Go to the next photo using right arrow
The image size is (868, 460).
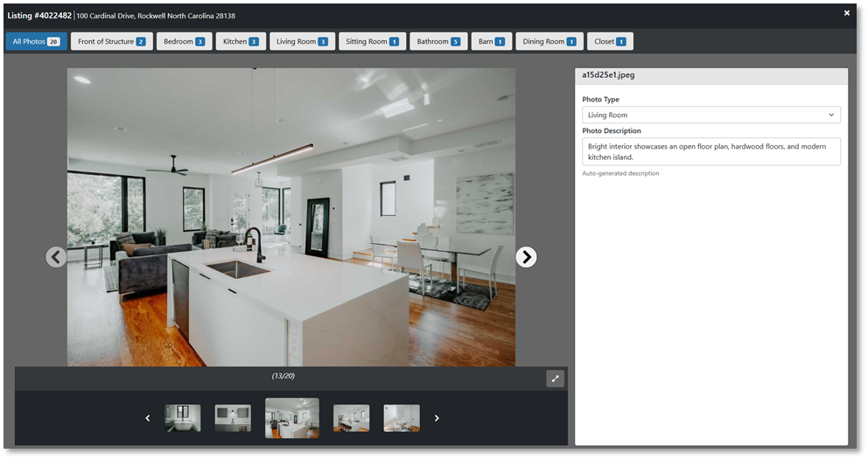click(x=526, y=256)
